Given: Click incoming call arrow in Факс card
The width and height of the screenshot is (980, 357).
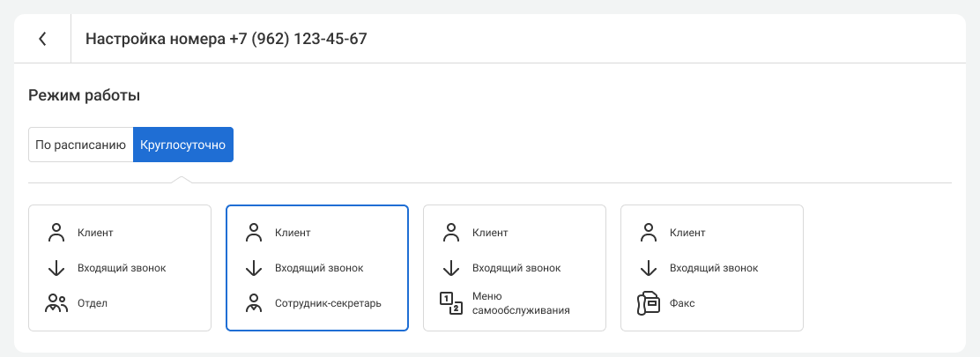Looking at the screenshot, I should [649, 268].
